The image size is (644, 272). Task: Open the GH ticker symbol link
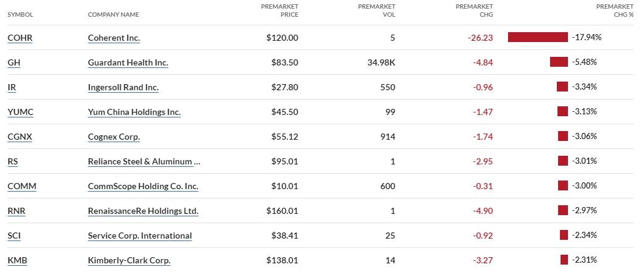(x=14, y=62)
